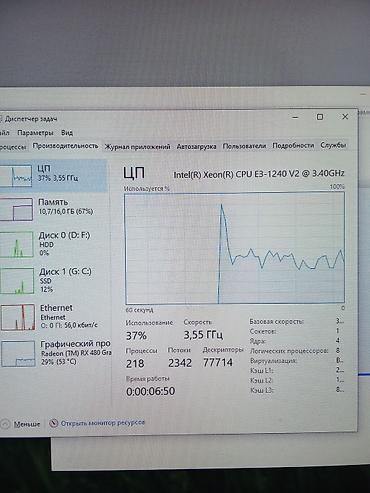Screen dimensions: 370x493
Task: Click the Кэш L1 row
Action: tap(297, 370)
